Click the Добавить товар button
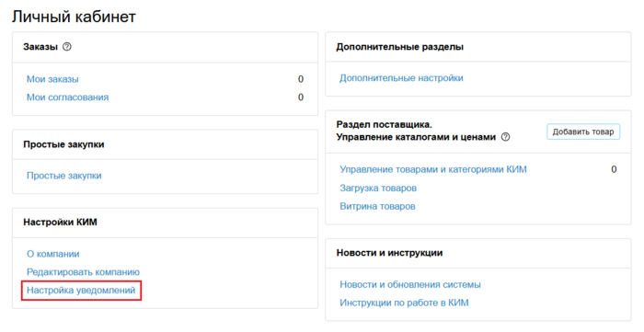644x332 pixels. coord(582,132)
